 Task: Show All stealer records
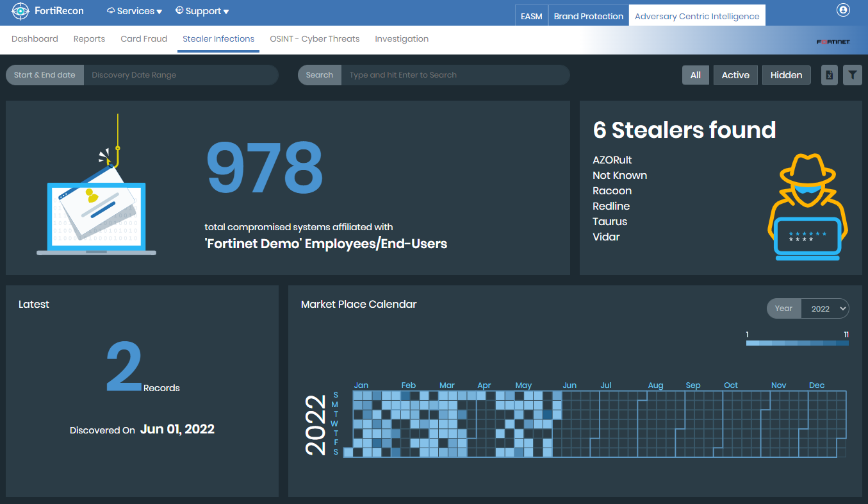pos(695,75)
